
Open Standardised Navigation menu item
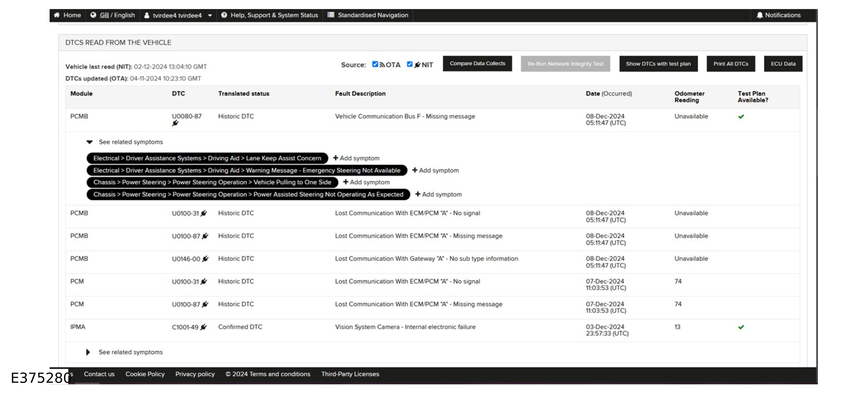click(373, 15)
